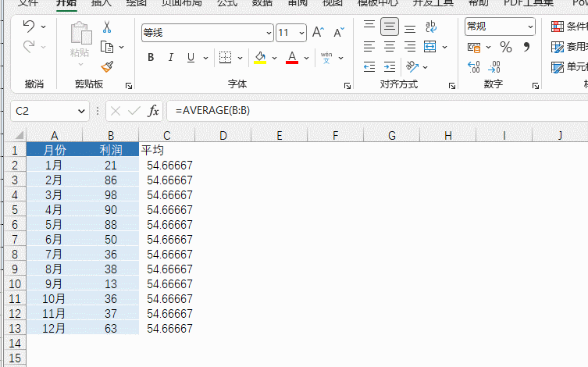Align cell text right
The width and height of the screenshot is (588, 367).
(x=410, y=47)
